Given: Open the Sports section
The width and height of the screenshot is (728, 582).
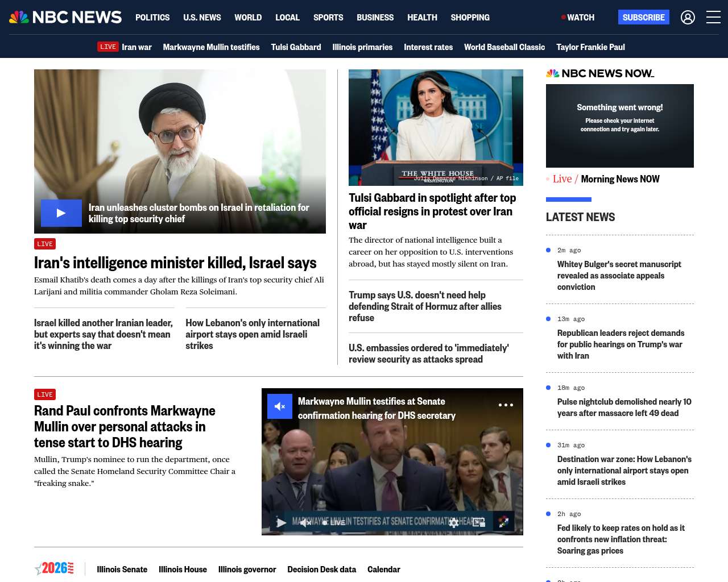Looking at the screenshot, I should click(x=328, y=18).
